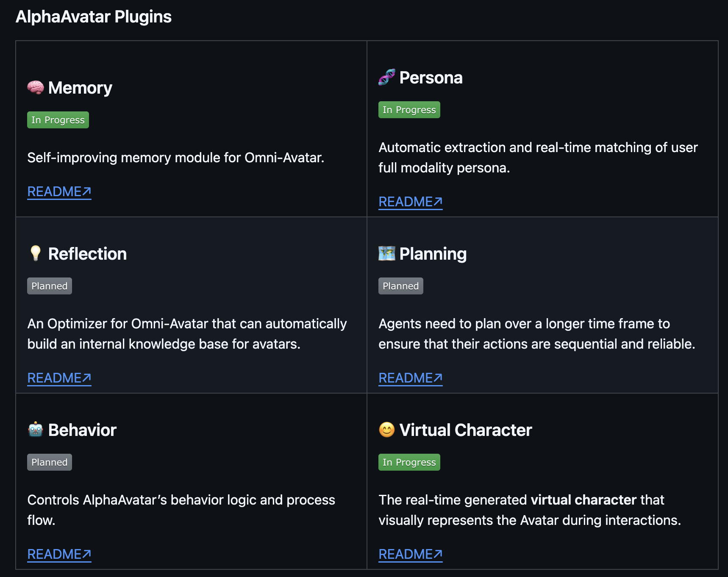Click the Virtual Character heading text

tap(466, 430)
